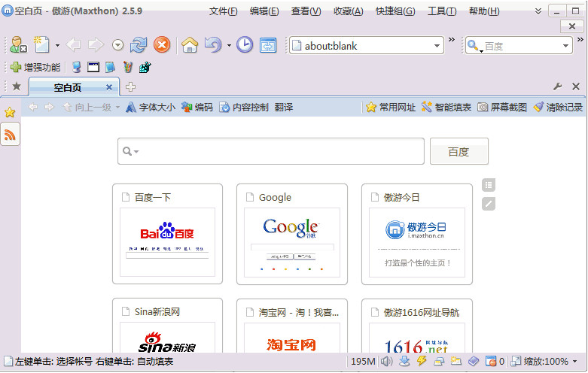
Task: Open RSS feed sidebar icon
Action: 10,135
